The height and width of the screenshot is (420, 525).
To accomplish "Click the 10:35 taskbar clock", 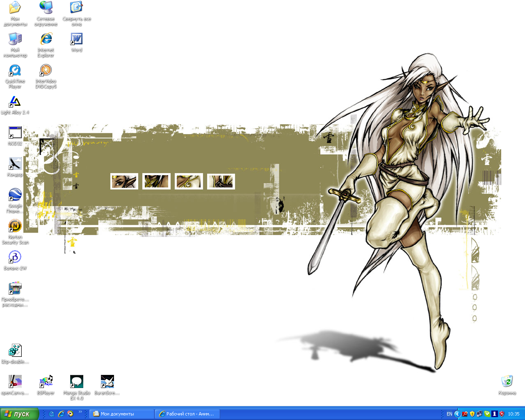I will (x=514, y=414).
